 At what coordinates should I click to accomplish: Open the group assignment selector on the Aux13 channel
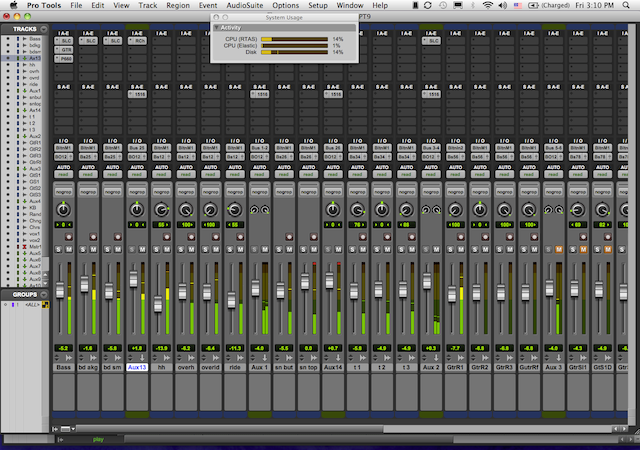pos(137,192)
